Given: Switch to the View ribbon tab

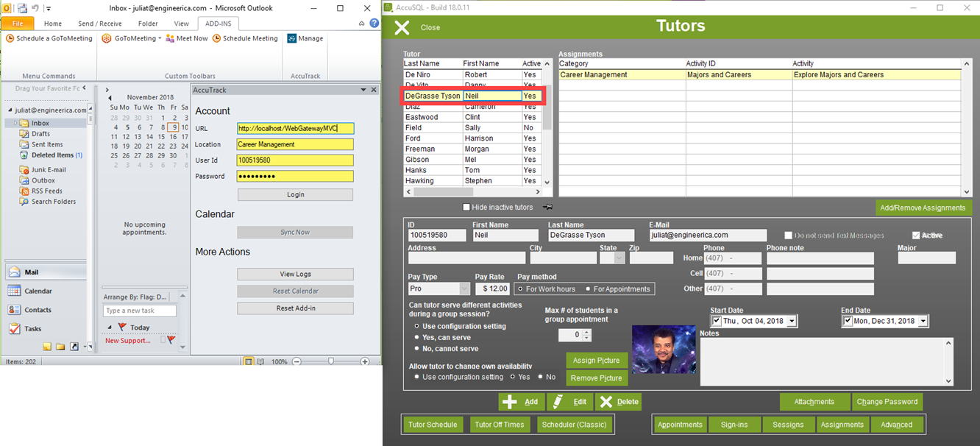Looking at the screenshot, I should tap(182, 24).
